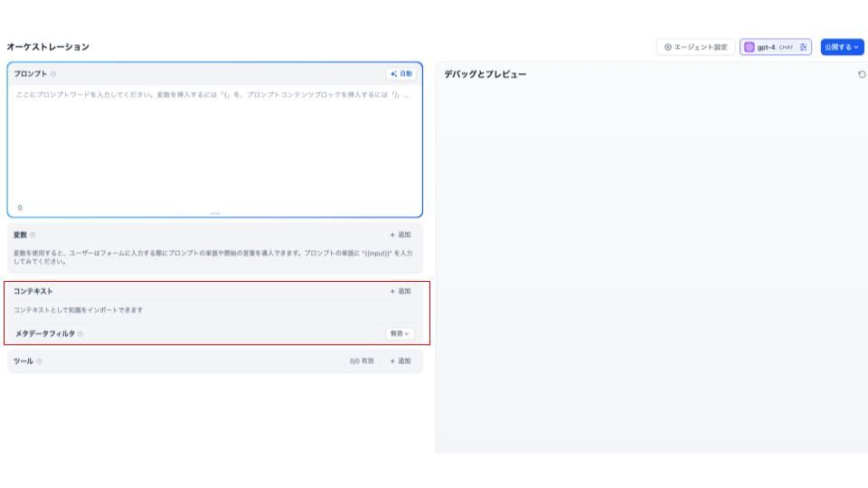Open the 公開する publish dropdown

coord(841,47)
